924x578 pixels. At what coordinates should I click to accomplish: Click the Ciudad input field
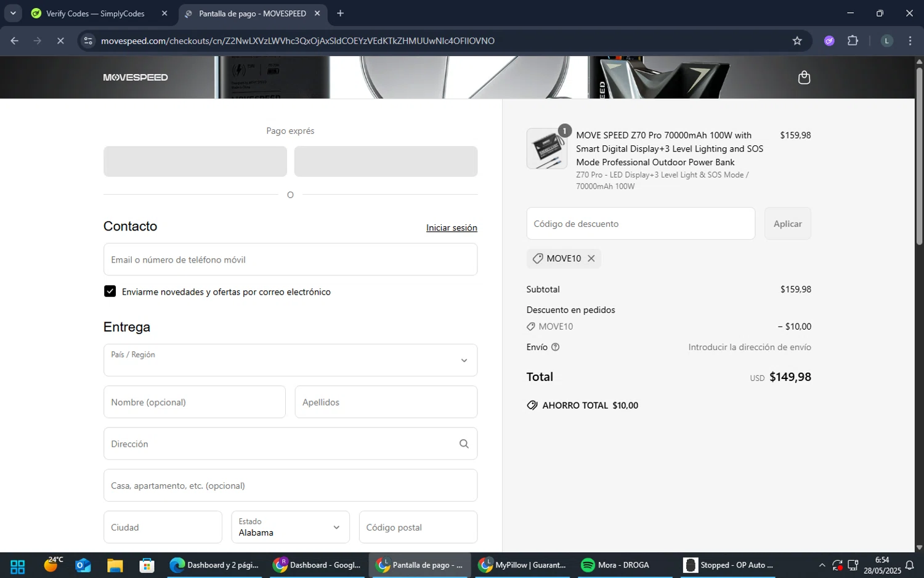(x=163, y=527)
